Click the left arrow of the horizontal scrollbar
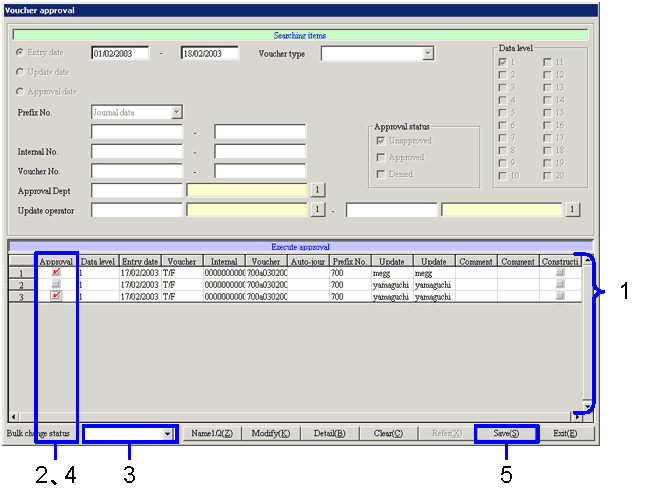The width and height of the screenshot is (658, 492). click(x=12, y=416)
